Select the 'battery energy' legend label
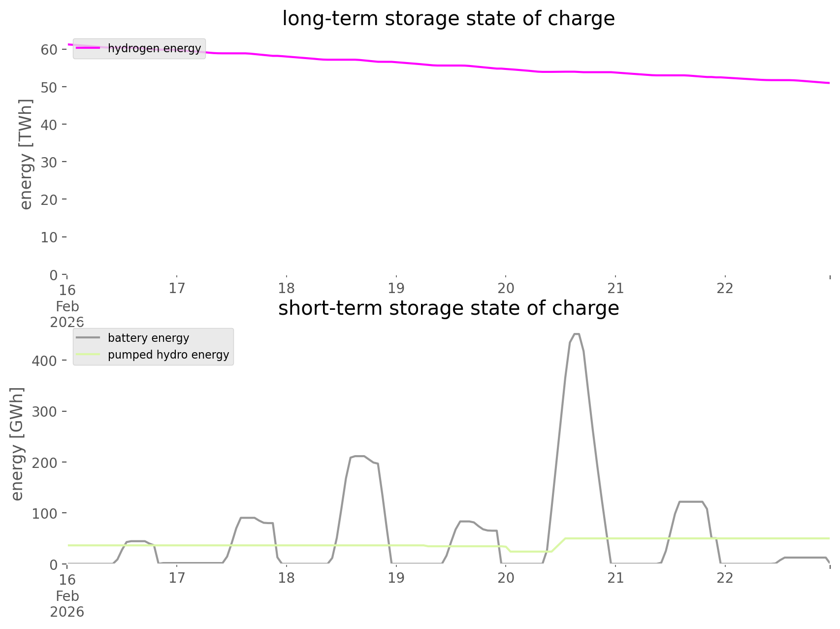Image resolution: width=840 pixels, height=629 pixels. pyautogui.click(x=148, y=338)
